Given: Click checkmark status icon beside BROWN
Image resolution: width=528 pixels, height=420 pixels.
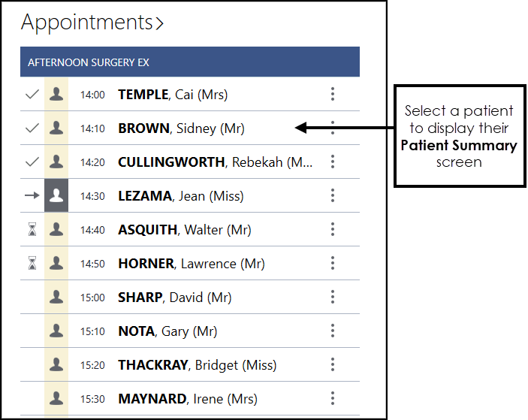Looking at the screenshot, I should (x=32, y=128).
